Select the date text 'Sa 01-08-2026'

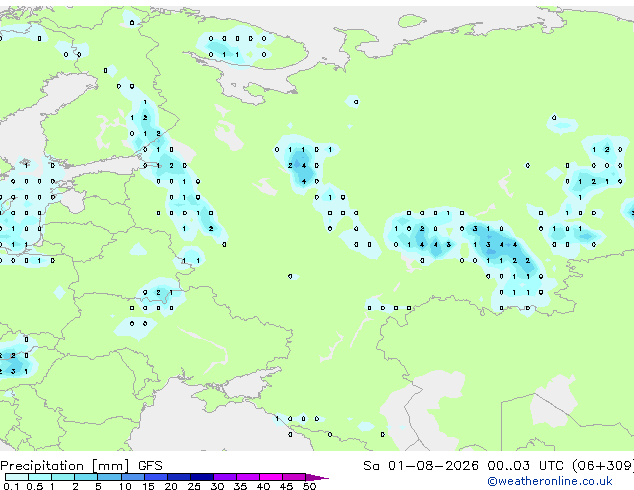(421, 466)
